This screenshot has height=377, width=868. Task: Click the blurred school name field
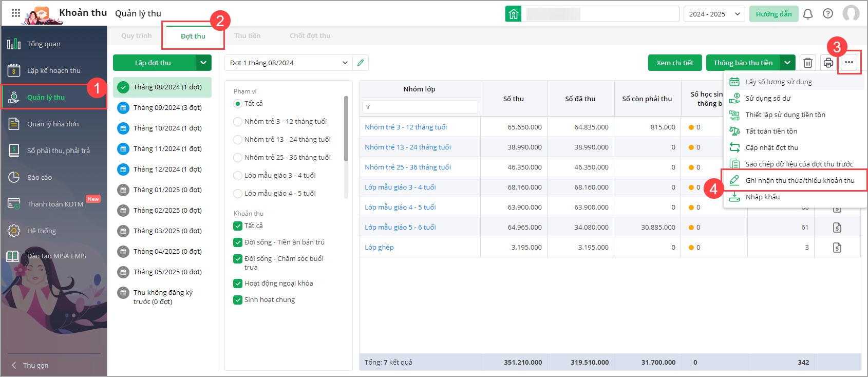click(600, 14)
